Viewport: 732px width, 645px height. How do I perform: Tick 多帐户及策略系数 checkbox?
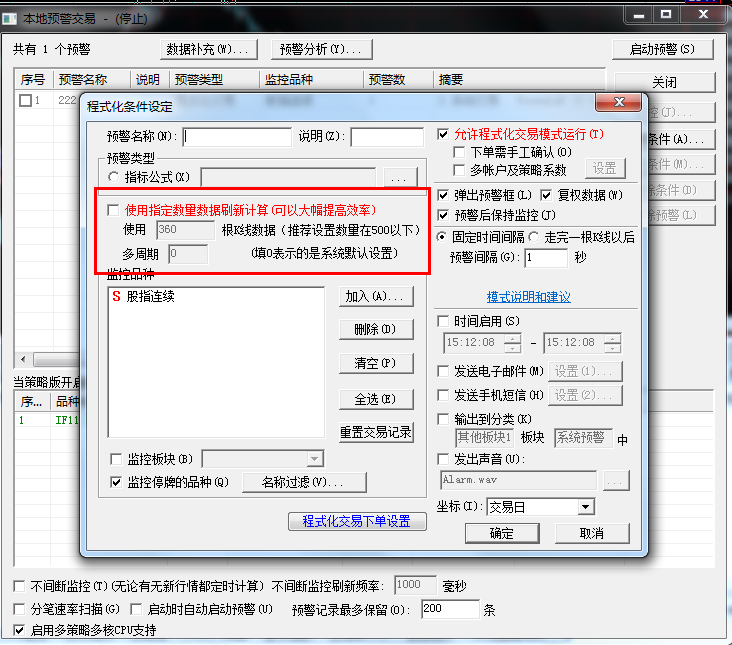[459, 170]
